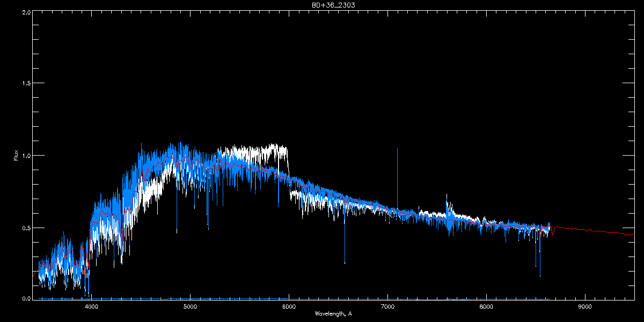
Task: Click the 1.0 flux tick label
Action: click(26, 156)
